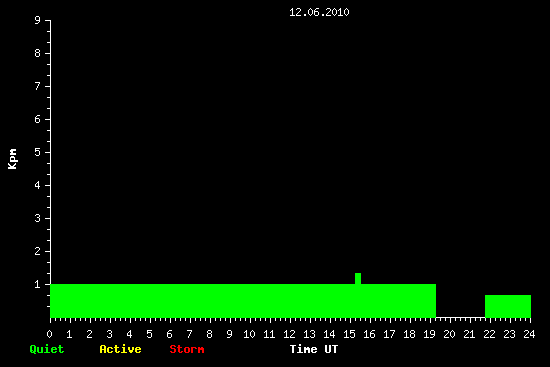The height and width of the screenshot is (367, 550).
Task: Click the y-axis tick label 1
Action: pyautogui.click(x=38, y=284)
